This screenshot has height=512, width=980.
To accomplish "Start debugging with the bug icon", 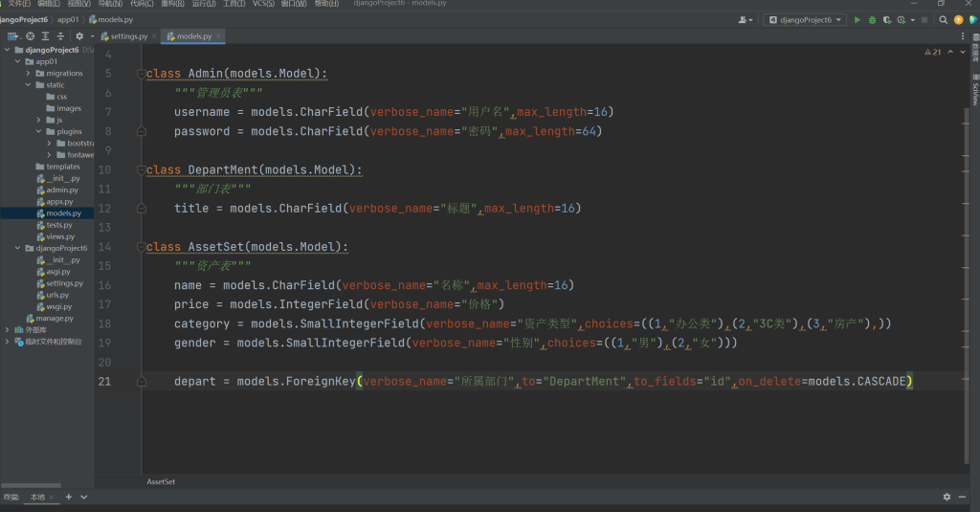I will tap(872, 19).
